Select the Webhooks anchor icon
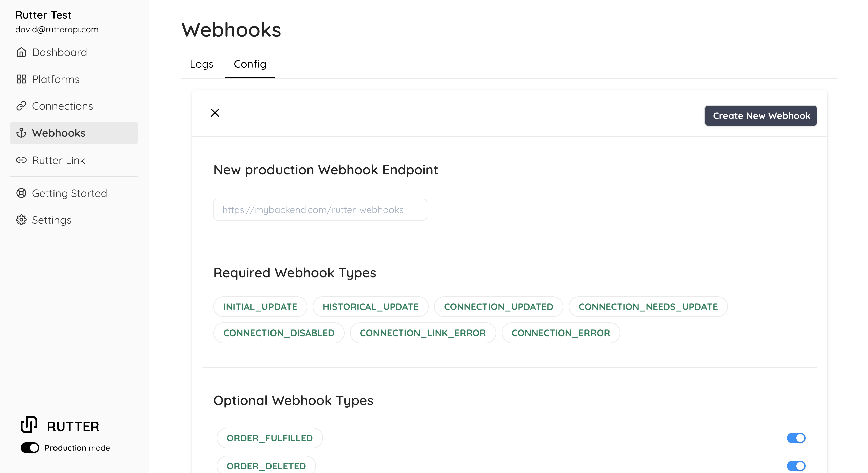 [x=21, y=133]
